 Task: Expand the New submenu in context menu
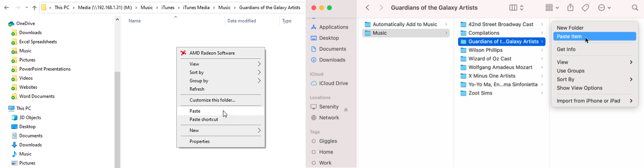click(x=221, y=130)
